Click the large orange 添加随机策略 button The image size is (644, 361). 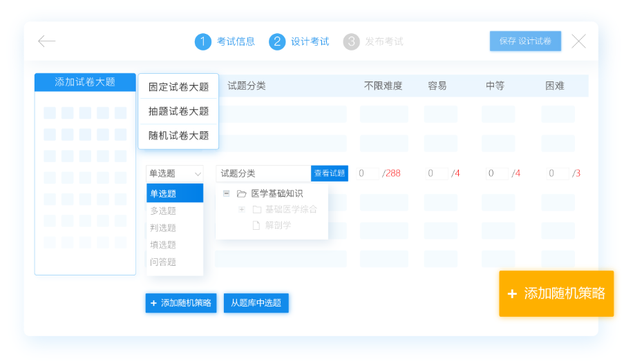pyautogui.click(x=556, y=293)
